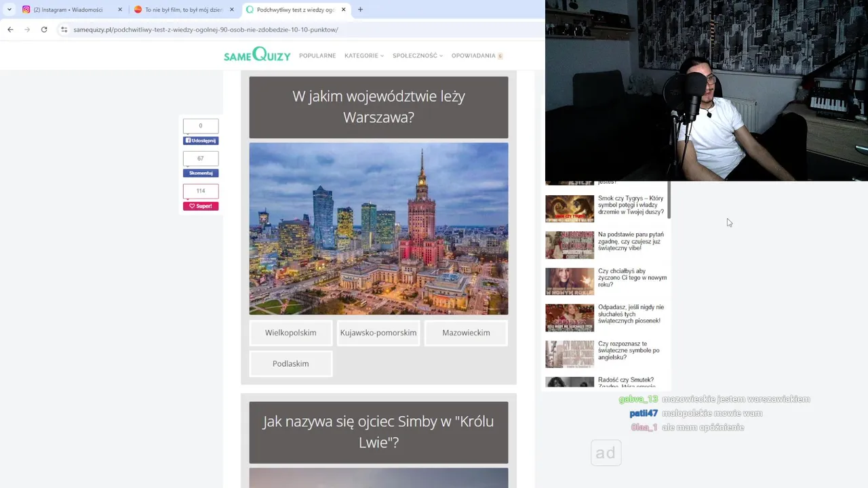Choose the Mazowieckim answer
The image size is (868, 488).
(466, 333)
